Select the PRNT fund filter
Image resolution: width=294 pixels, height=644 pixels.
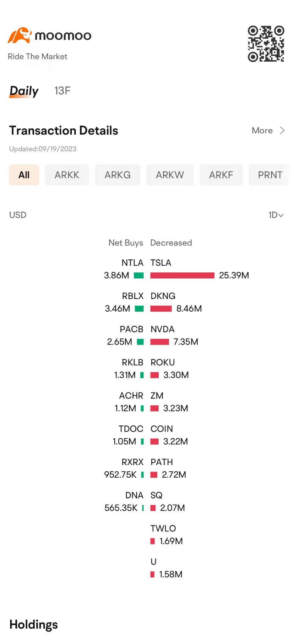pos(270,175)
